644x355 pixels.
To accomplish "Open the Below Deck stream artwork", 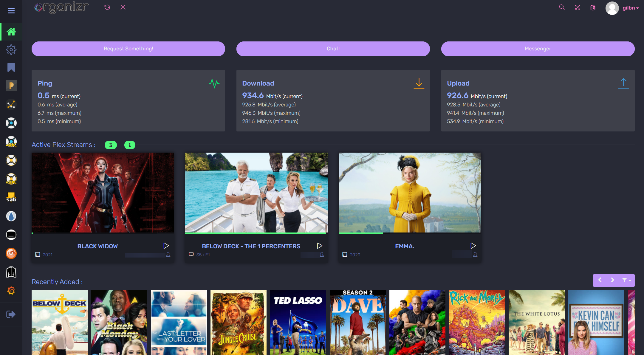I will pyautogui.click(x=256, y=193).
